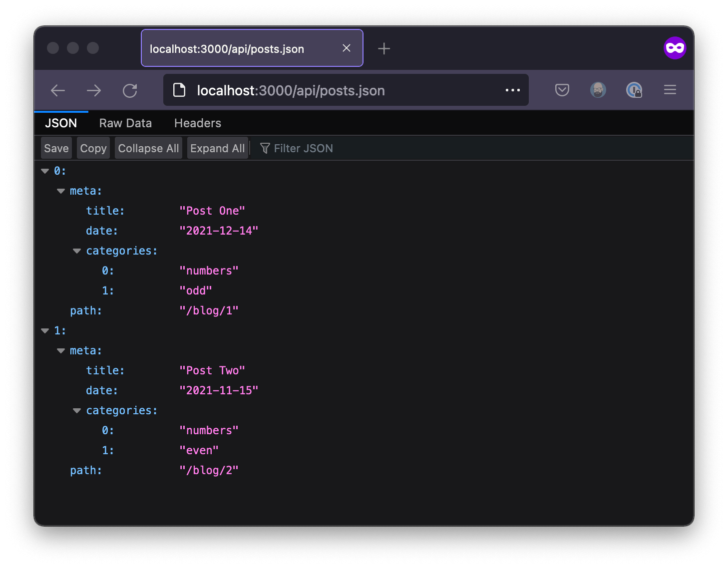Select the "Post One" title value
728x568 pixels.
coord(212,211)
